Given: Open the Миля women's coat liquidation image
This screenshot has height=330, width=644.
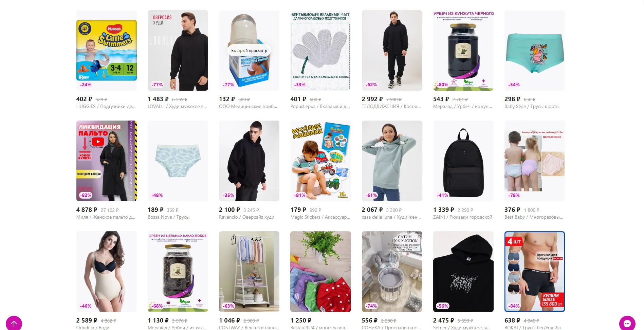Looking at the screenshot, I should [x=107, y=161].
